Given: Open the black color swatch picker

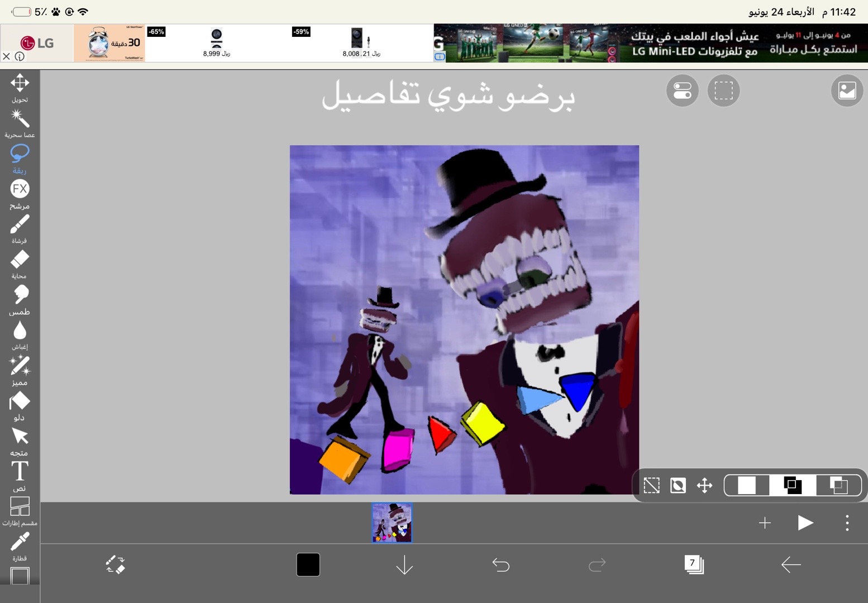Looking at the screenshot, I should click(308, 564).
